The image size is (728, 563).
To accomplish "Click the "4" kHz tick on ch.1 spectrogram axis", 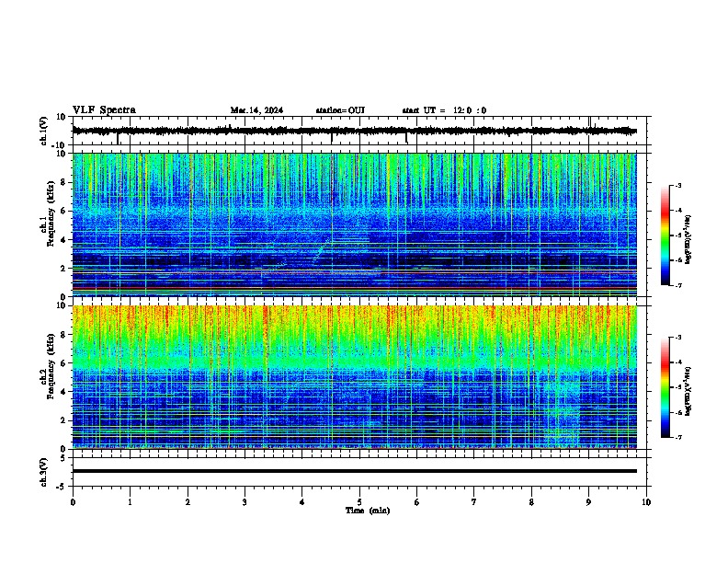I will 63,240.
